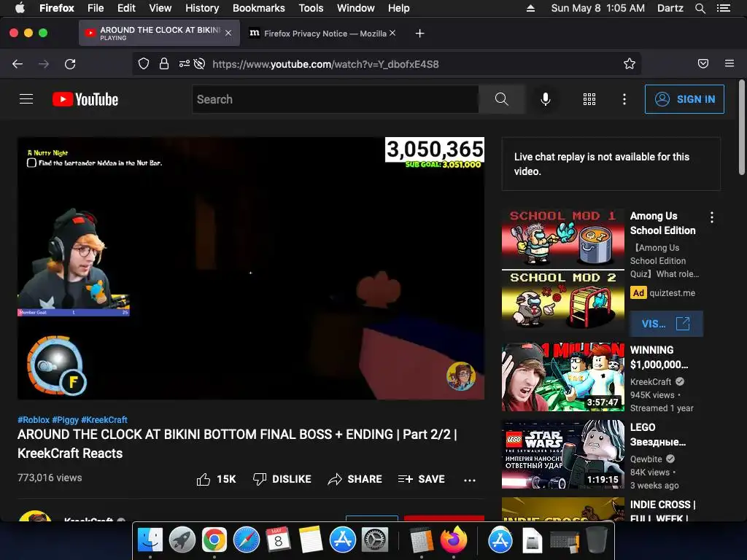This screenshot has height=560, width=747.
Task: Open more actions ellipsis under the video
Action: [x=470, y=480]
